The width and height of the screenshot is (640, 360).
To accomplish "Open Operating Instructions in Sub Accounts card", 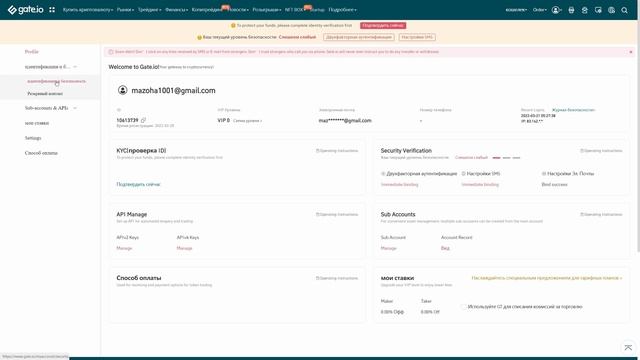I will pos(601,214).
